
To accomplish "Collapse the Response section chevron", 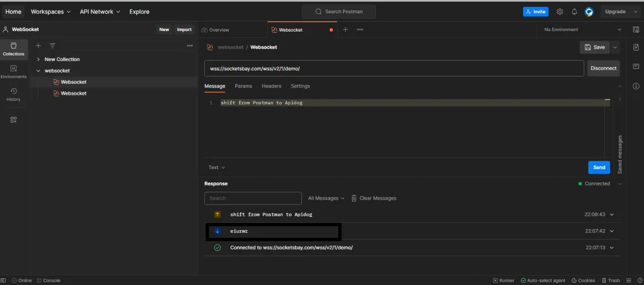I will (620, 184).
